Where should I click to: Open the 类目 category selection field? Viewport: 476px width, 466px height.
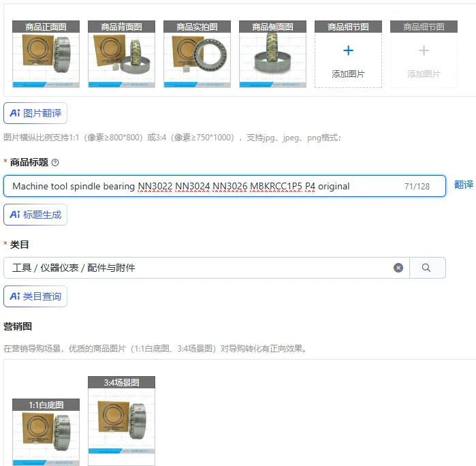(206, 268)
